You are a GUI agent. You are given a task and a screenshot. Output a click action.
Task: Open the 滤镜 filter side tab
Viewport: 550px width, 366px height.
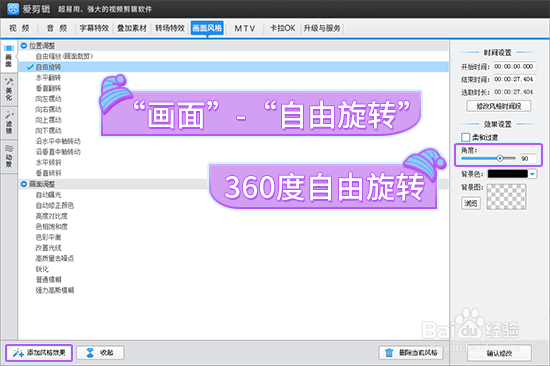(x=9, y=122)
